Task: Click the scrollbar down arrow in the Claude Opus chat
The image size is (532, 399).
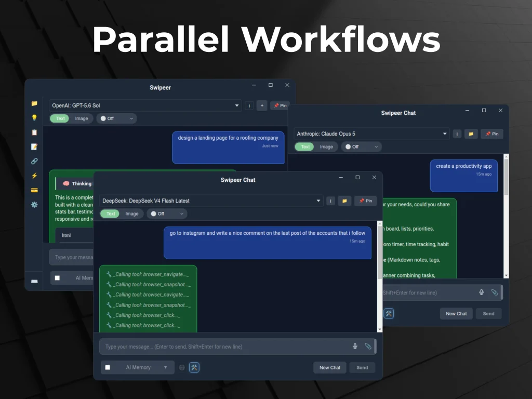Action: [506, 275]
